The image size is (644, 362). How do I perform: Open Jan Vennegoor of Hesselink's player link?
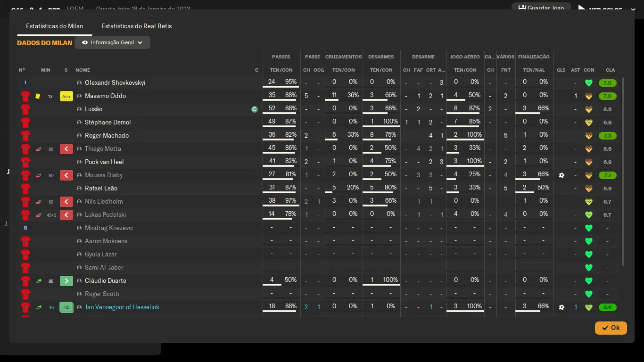[x=122, y=307]
